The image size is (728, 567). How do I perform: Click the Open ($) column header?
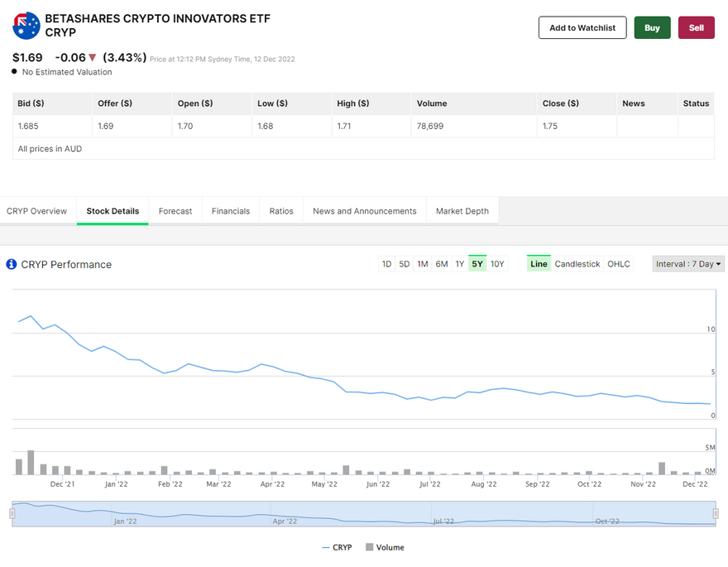[212, 103]
